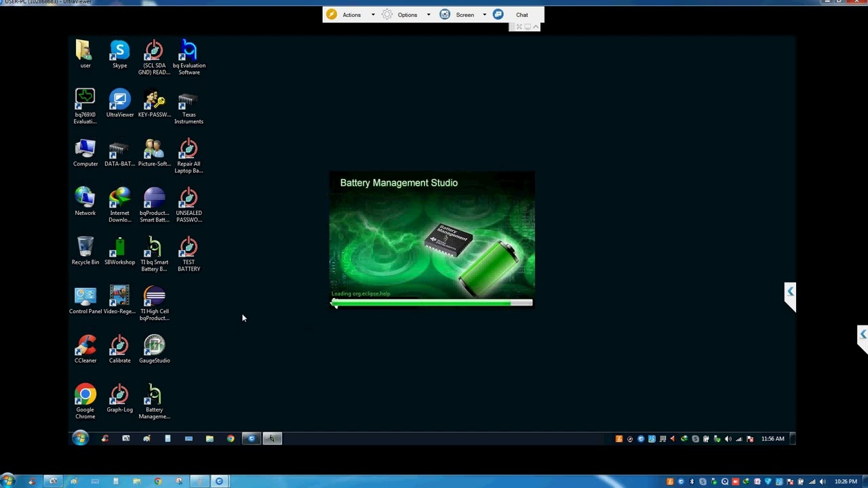
Task: Expand the Actions dropdown arrow
Action: [x=372, y=15]
